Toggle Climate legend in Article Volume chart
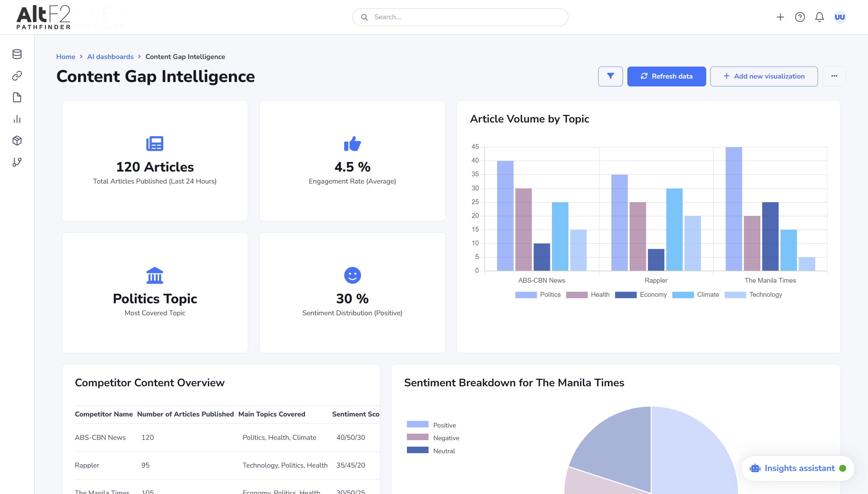Viewport: 868px width, 494px height. pos(696,295)
